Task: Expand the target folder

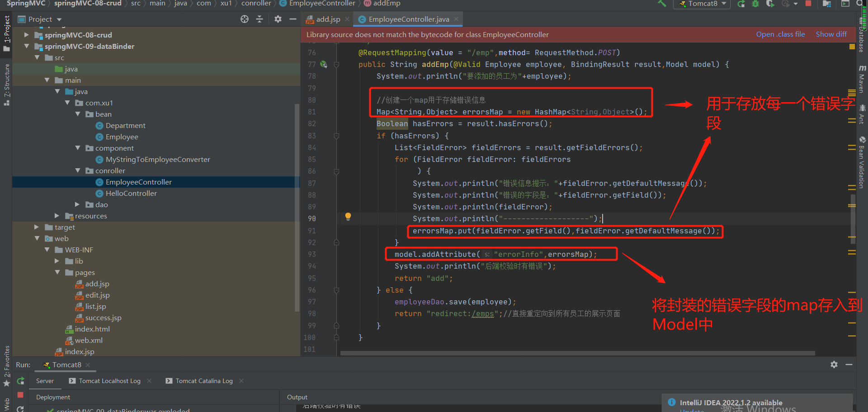Action: click(37, 227)
